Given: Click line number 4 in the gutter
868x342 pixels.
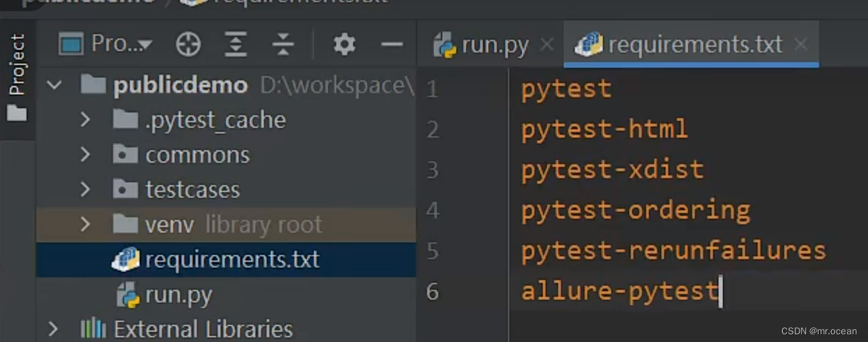Looking at the screenshot, I should pos(432,209).
